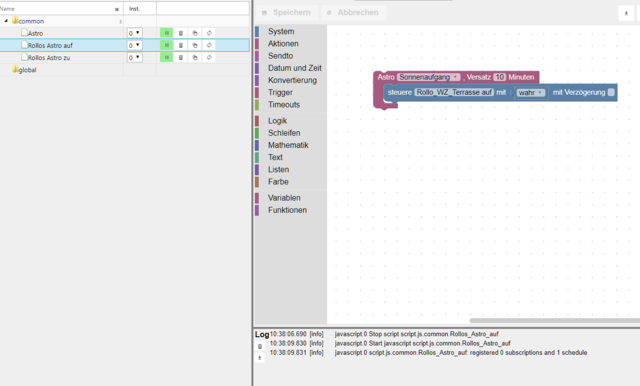
Task: Delete the Rollos Astro auf script
Action: 181,45
